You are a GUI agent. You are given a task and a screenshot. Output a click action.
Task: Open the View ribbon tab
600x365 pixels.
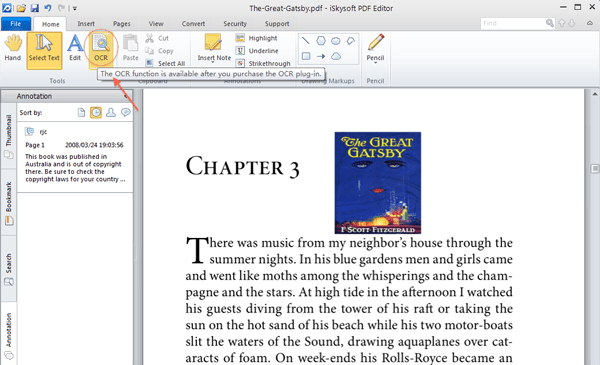(156, 24)
